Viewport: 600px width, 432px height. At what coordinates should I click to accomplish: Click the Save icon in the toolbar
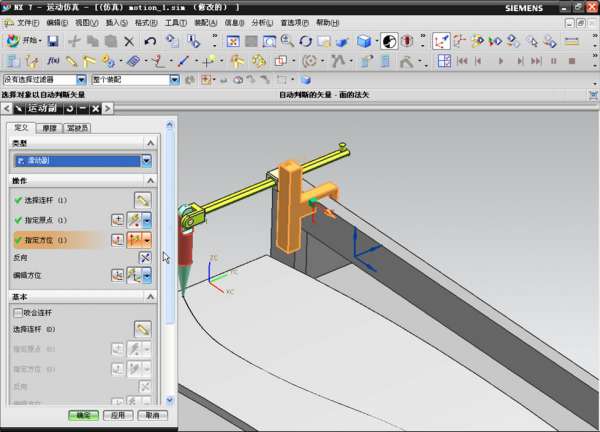click(53, 41)
